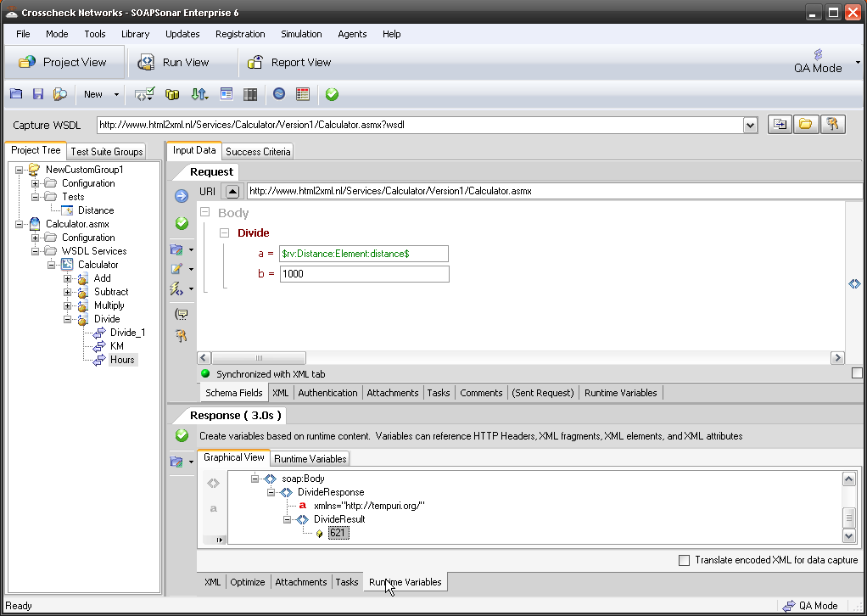Open the Response Optimize tab
Screen dimensions: 867x616
coord(247,582)
